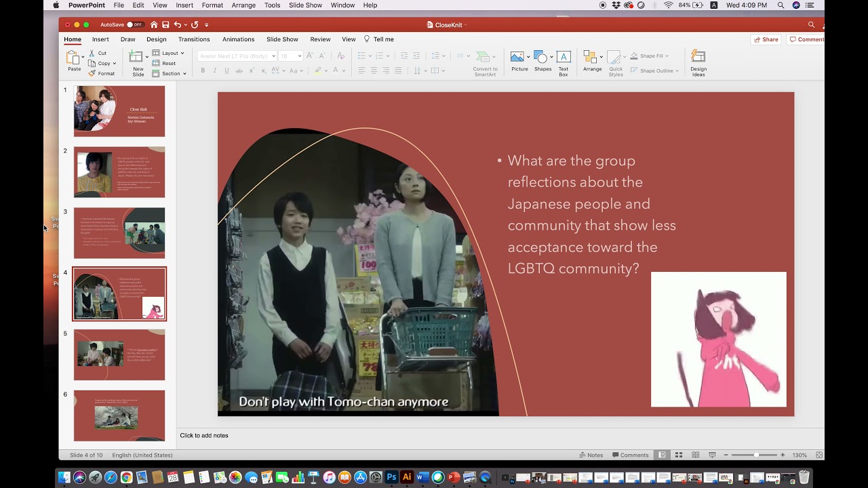Image resolution: width=868 pixels, height=488 pixels.
Task: Save the presentation with floppy disk icon
Action: pyautogui.click(x=165, y=24)
